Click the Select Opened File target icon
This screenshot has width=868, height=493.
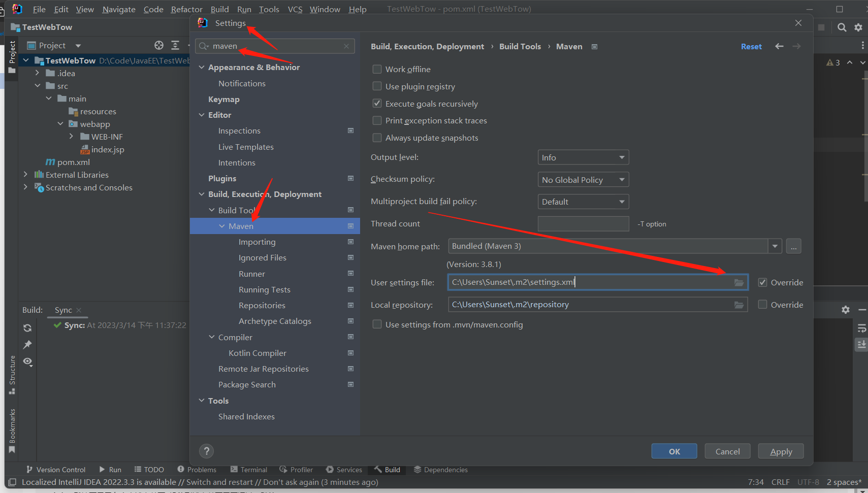point(159,45)
